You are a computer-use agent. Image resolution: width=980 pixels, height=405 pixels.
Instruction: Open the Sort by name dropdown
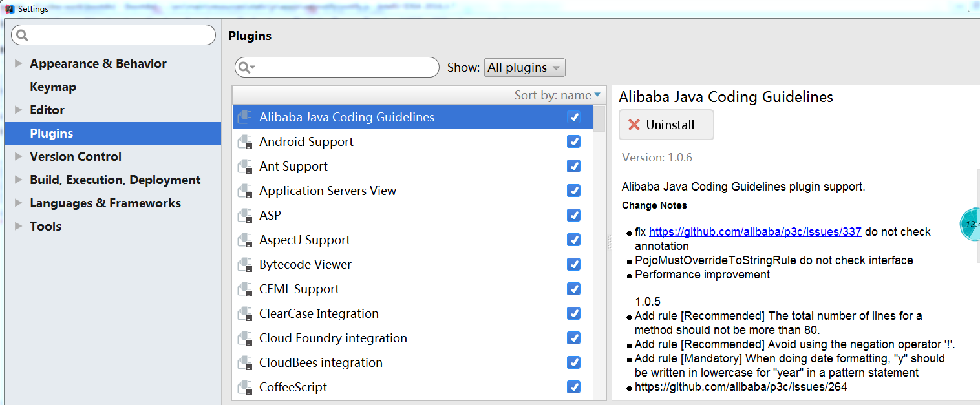point(557,95)
